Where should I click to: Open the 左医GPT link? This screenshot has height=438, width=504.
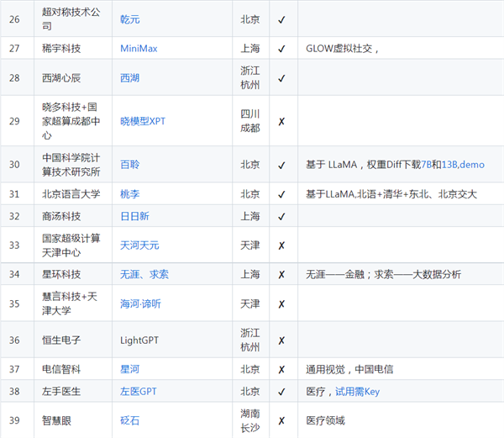pos(139,392)
